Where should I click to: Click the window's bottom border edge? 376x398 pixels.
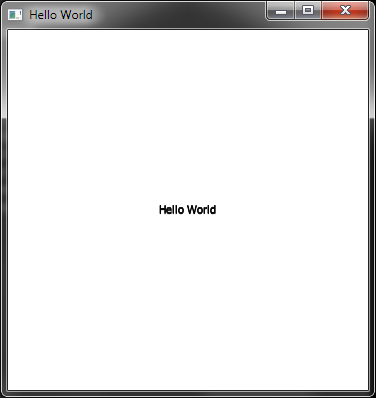(x=188, y=394)
